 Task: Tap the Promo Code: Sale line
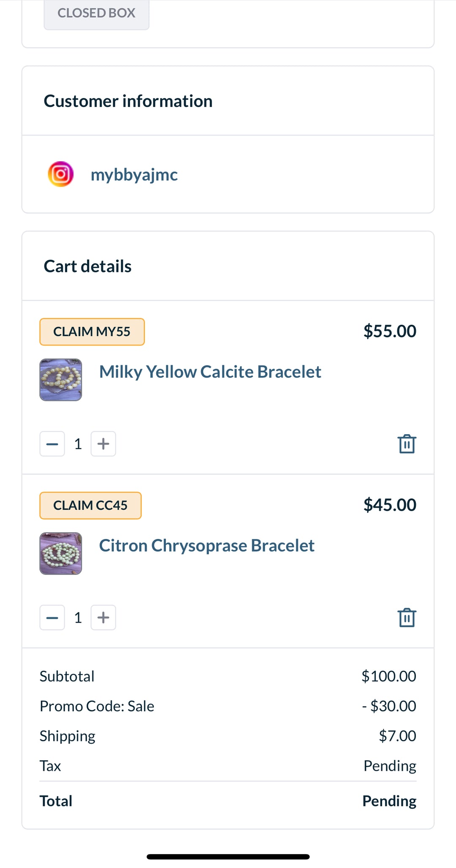click(228, 706)
